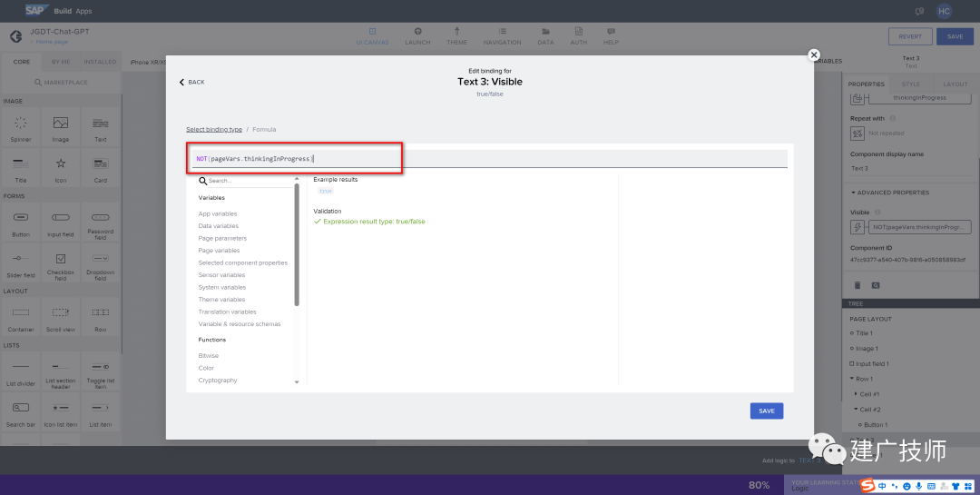The width and height of the screenshot is (980, 495).
Task: Click the Home page breadcrumb link
Action: pyautogui.click(x=51, y=42)
